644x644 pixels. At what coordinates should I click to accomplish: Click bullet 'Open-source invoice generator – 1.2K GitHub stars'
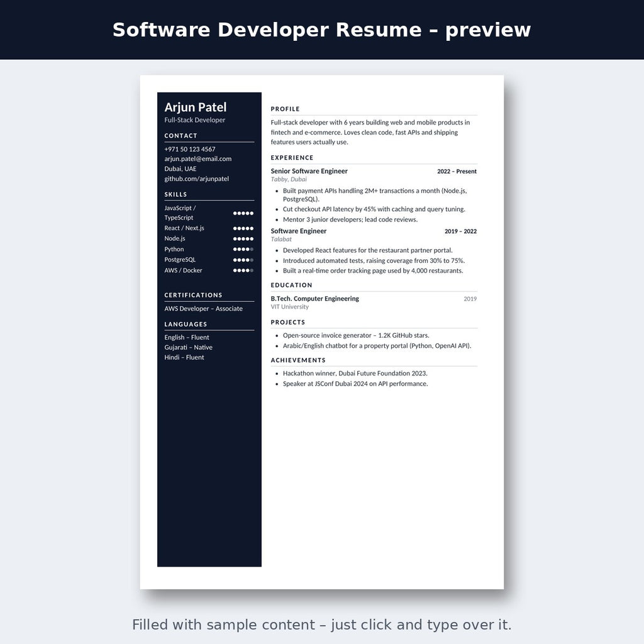[x=356, y=335]
